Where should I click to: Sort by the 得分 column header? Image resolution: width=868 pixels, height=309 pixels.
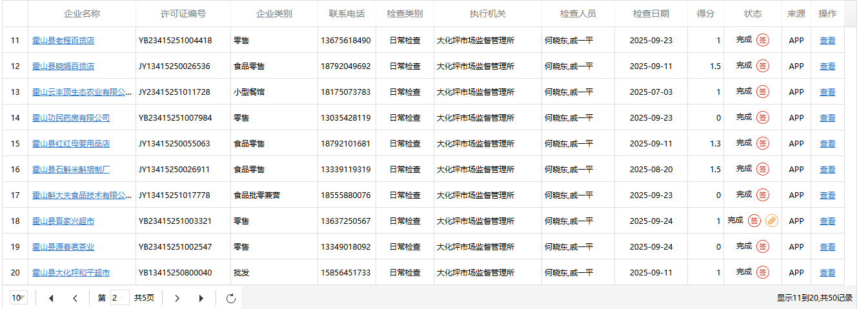pyautogui.click(x=705, y=14)
